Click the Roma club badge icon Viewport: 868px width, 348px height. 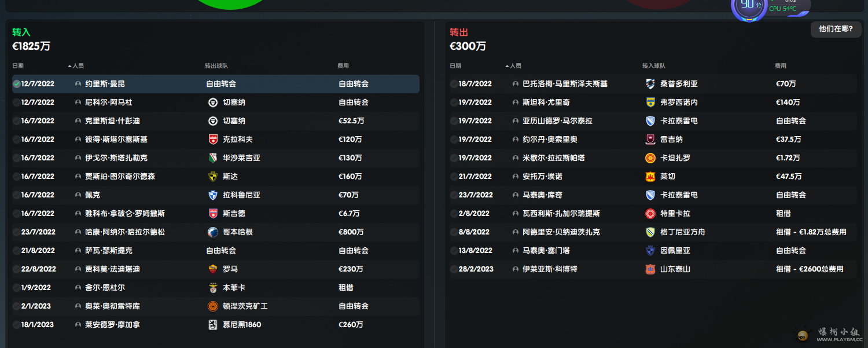click(x=212, y=269)
